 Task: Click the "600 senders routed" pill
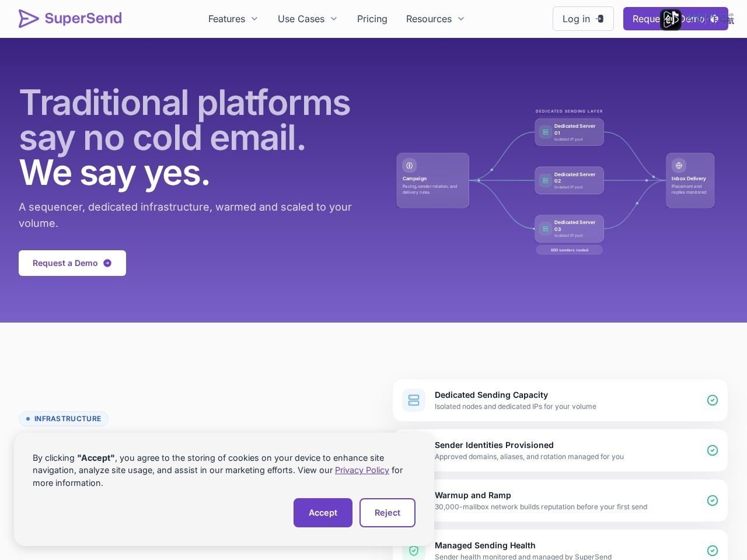[x=570, y=250]
